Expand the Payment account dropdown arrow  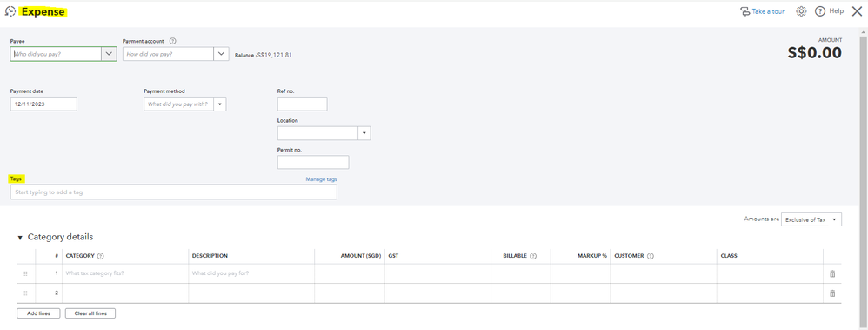[222, 54]
